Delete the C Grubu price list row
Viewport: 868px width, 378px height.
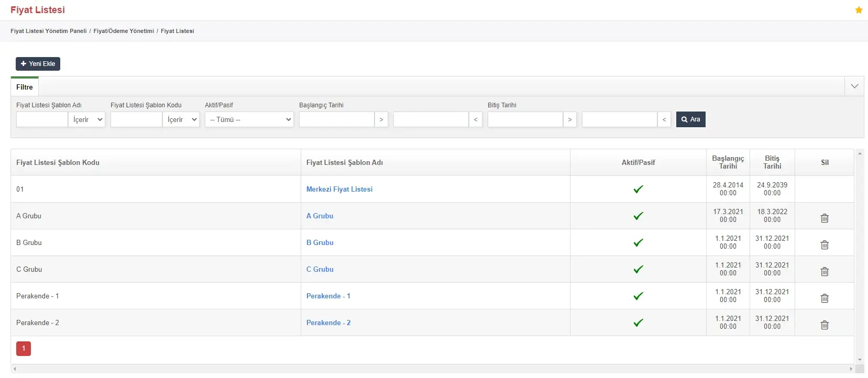825,272
